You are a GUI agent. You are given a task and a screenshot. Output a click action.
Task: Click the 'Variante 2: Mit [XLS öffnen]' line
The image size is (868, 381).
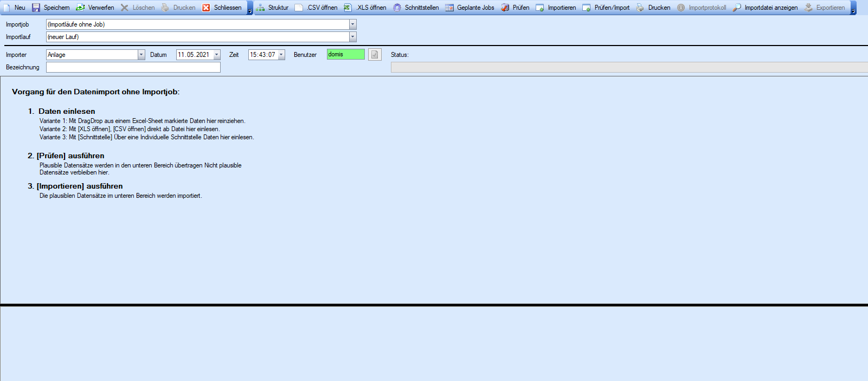click(130, 129)
